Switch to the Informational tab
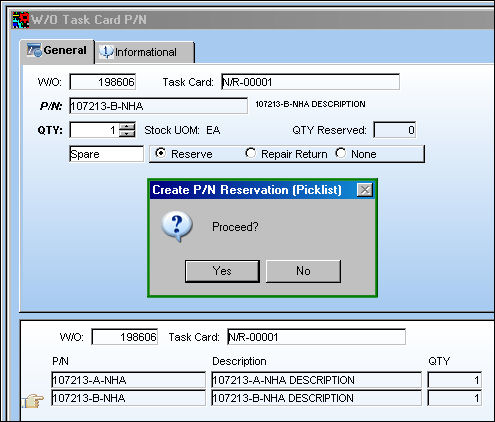The image size is (495, 422). pos(145,52)
